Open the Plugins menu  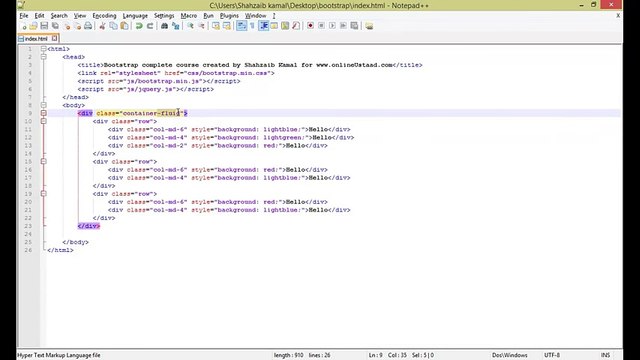(x=229, y=16)
